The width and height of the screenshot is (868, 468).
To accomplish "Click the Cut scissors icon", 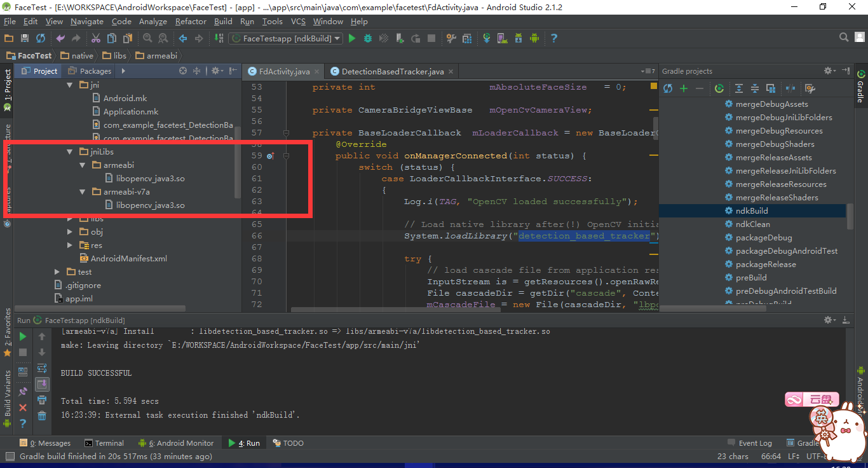I will [x=96, y=38].
